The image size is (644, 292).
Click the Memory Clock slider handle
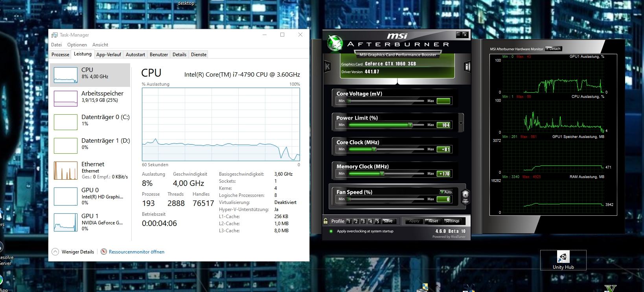pyautogui.click(x=382, y=174)
